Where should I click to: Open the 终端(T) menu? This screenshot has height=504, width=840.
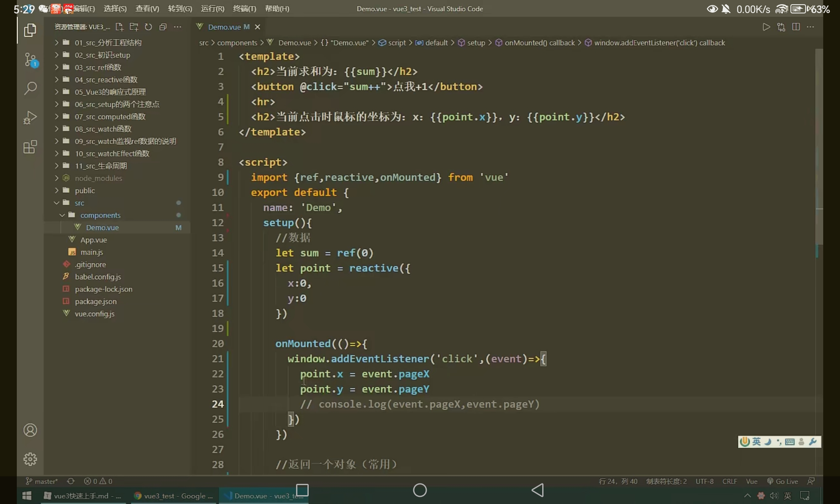(244, 8)
